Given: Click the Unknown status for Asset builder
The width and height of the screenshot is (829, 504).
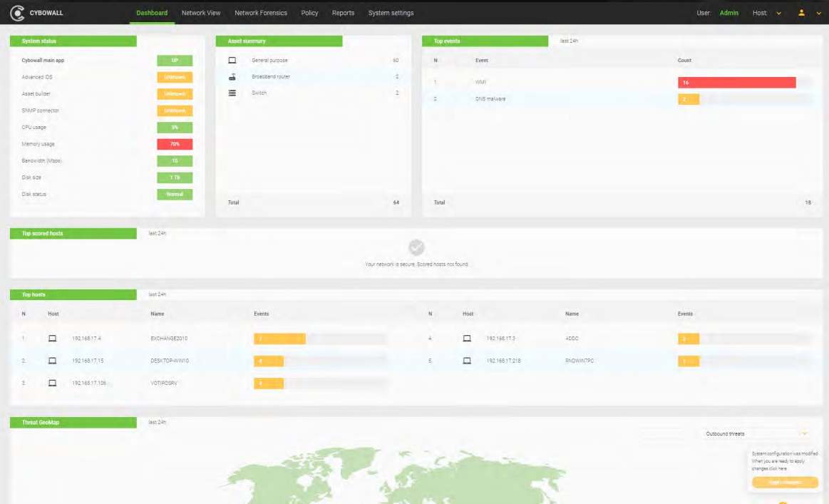Looking at the screenshot, I should pos(175,94).
